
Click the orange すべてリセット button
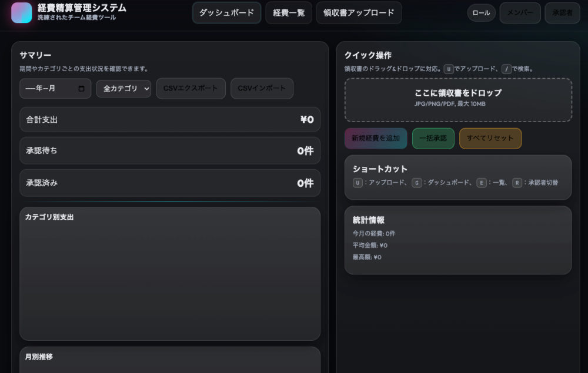(x=490, y=139)
